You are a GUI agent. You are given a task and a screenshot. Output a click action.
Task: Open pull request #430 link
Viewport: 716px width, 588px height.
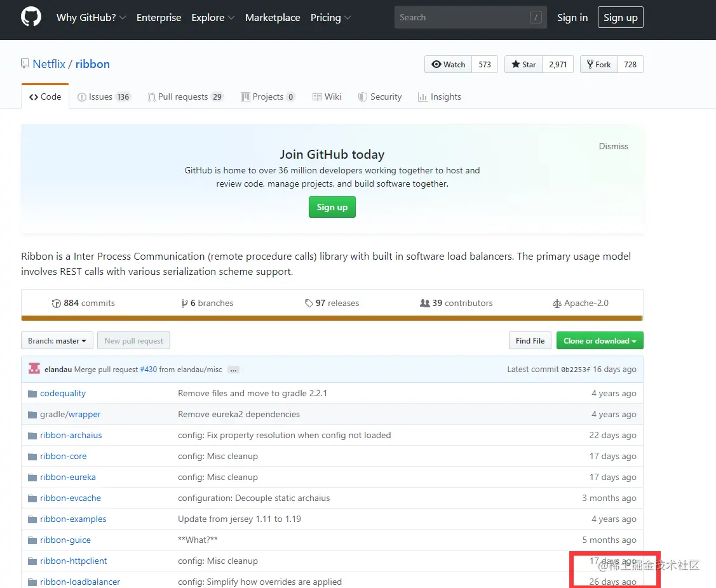(x=149, y=370)
